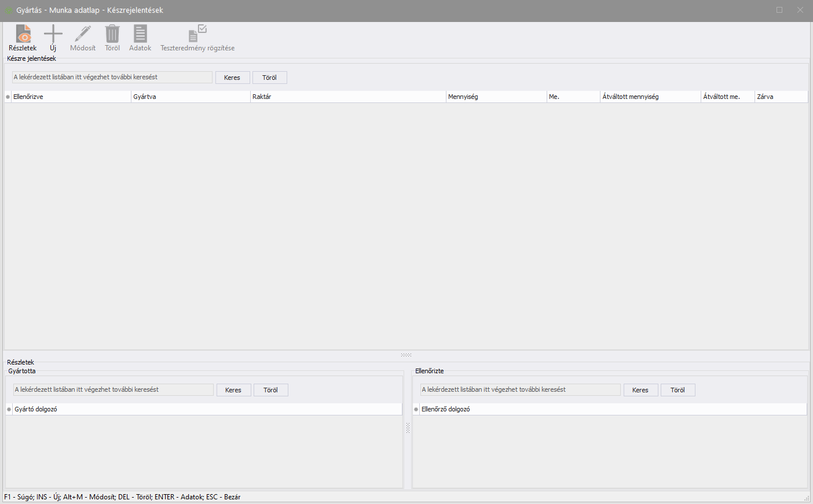Click the Új plus icon
The width and height of the screenshot is (813, 504).
click(53, 34)
